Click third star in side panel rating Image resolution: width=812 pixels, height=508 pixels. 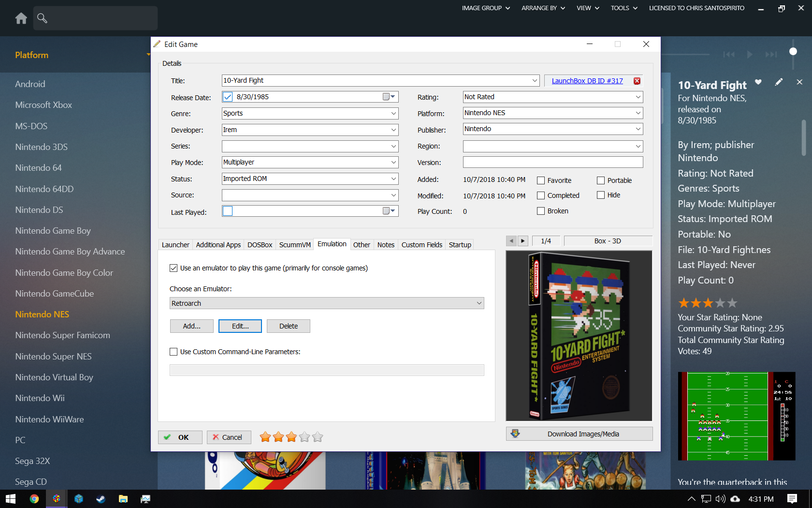point(708,303)
